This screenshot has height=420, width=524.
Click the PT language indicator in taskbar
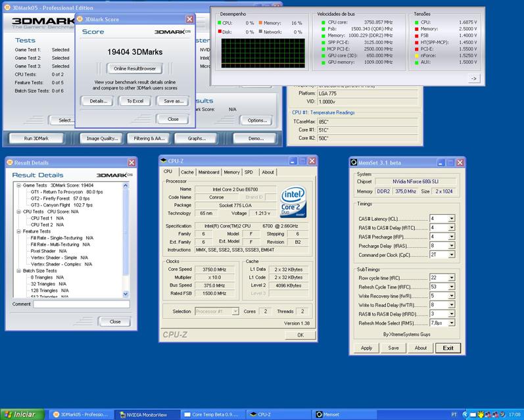[454, 415]
